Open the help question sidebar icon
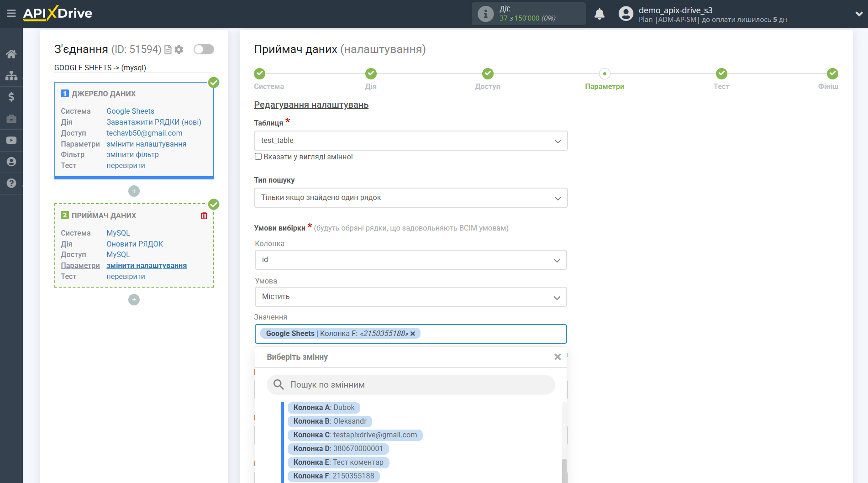Screen dimensions: 868x483 [x=11, y=183]
